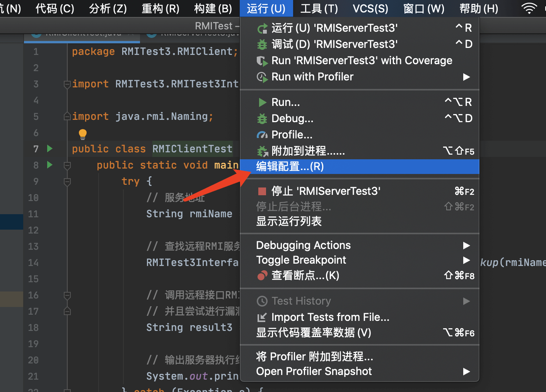The height and width of the screenshot is (392, 546).
Task: Click the Debug... bug icon
Action: point(262,119)
